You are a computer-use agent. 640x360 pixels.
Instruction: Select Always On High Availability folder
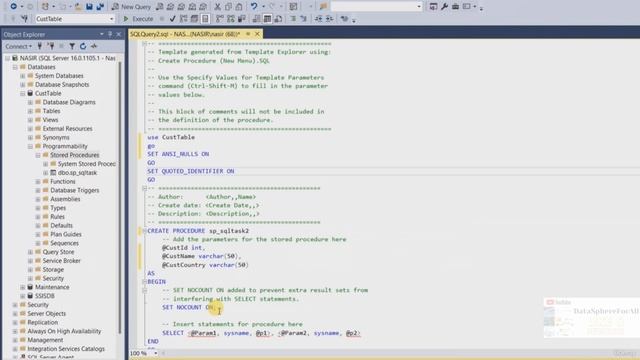coord(64,331)
